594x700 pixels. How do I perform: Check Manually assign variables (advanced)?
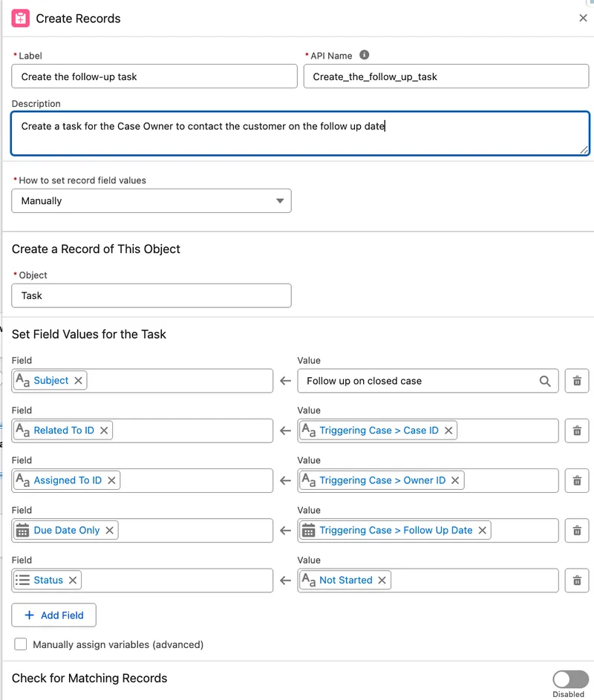tap(21, 644)
